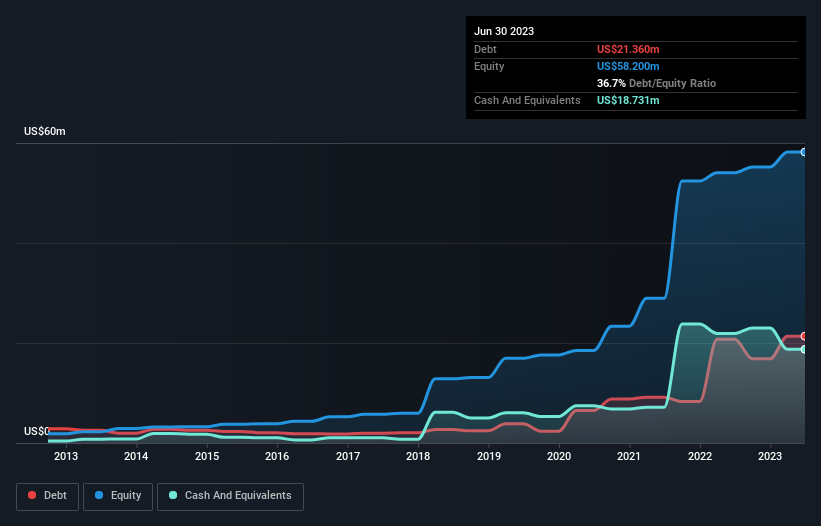Screen dimensions: 821x526
Task: Select the 2019 x-axis label
Action: coord(489,456)
